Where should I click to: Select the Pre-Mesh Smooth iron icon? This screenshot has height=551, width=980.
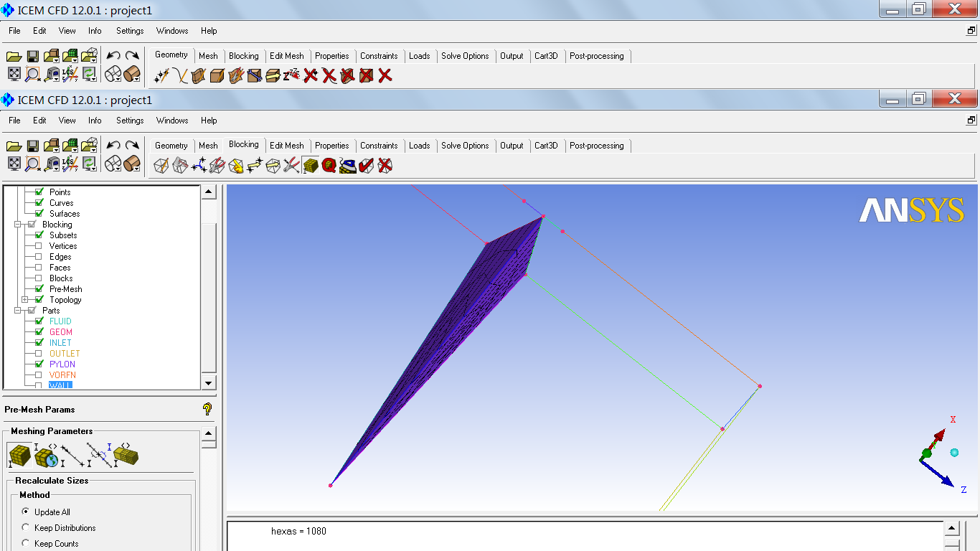click(x=348, y=166)
